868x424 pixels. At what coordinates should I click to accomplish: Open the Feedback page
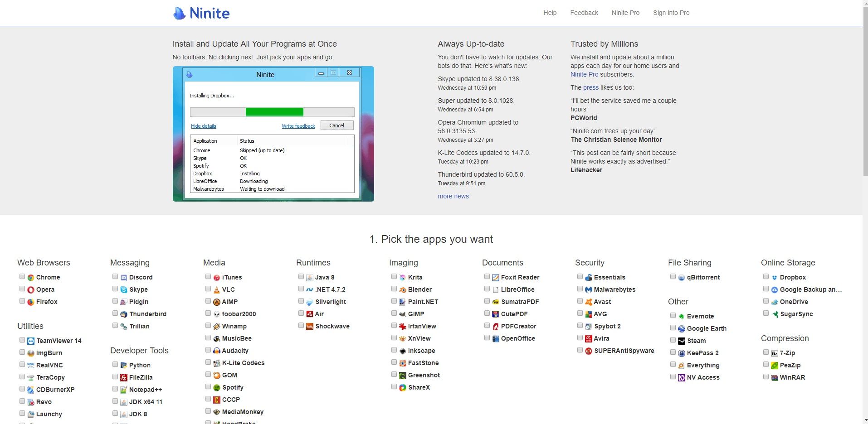click(x=584, y=13)
